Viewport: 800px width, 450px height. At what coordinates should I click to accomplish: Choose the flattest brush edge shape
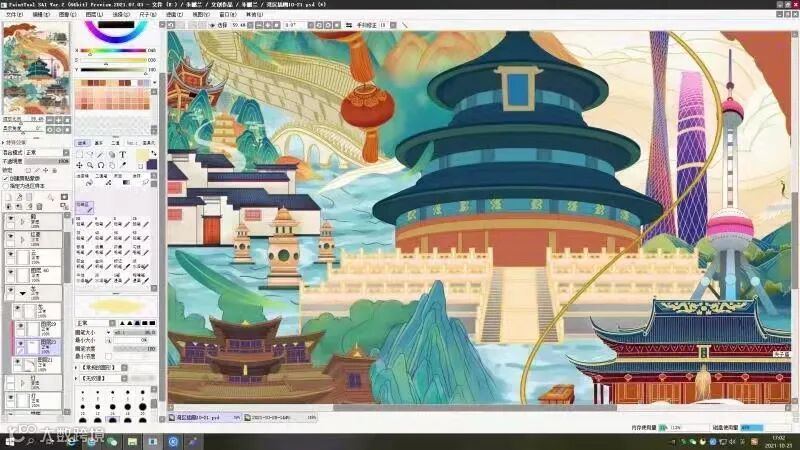pyautogui.click(x=152, y=323)
